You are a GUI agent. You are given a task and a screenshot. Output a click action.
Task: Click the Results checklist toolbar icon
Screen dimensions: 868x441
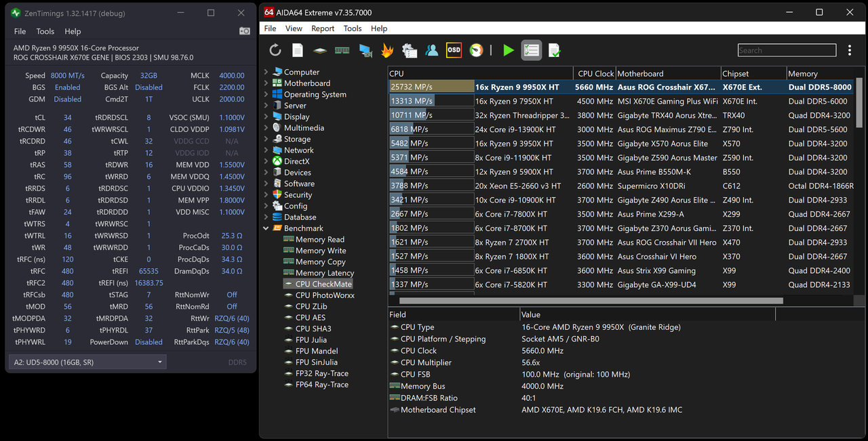tap(532, 50)
